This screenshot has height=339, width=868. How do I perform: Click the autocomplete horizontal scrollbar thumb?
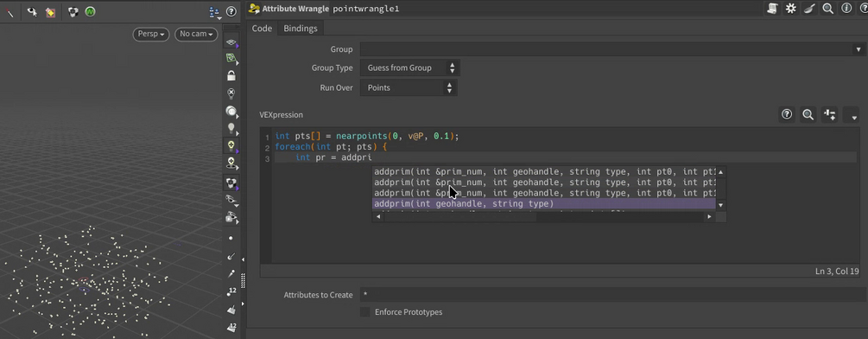460,217
